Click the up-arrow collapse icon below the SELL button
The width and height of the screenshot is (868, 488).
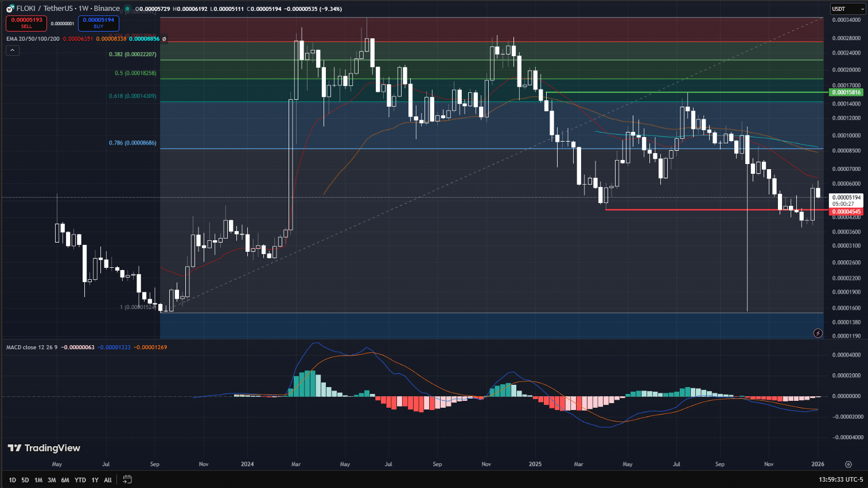(12, 50)
